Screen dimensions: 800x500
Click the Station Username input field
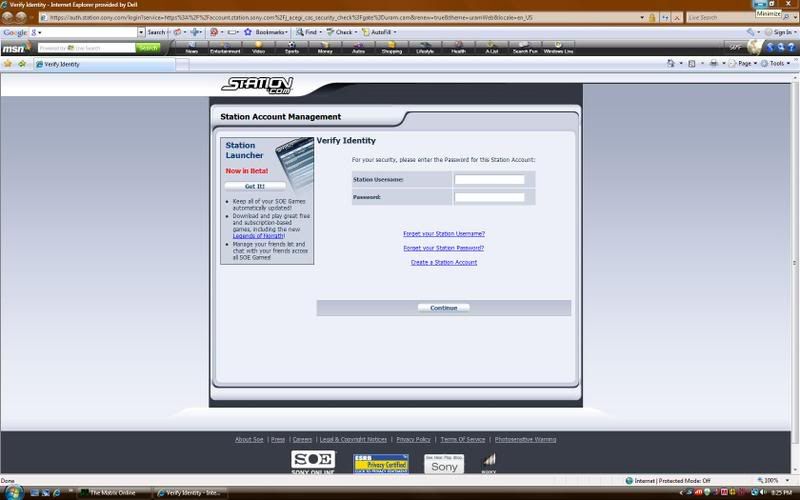(x=489, y=180)
